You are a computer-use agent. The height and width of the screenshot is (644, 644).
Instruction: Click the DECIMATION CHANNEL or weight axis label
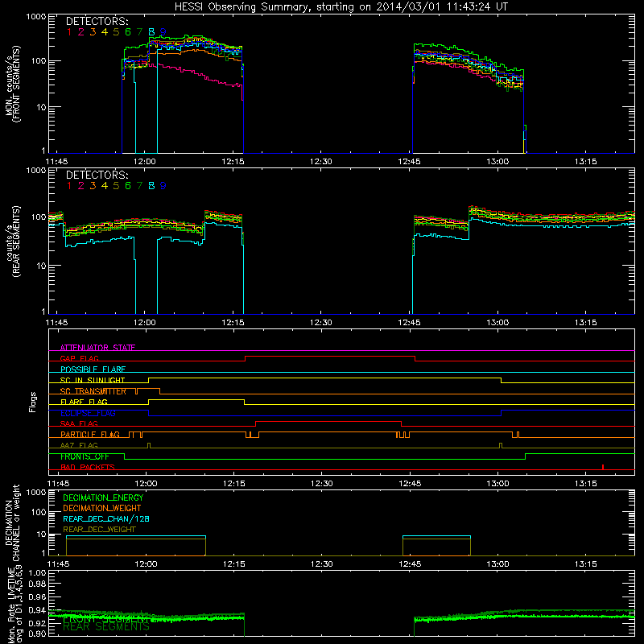[12, 522]
